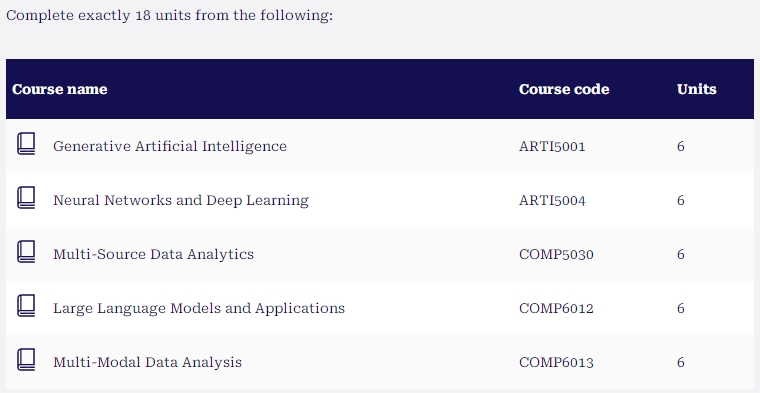The height and width of the screenshot is (393, 760).
Task: Click the Course code column header
Action: 564,89
